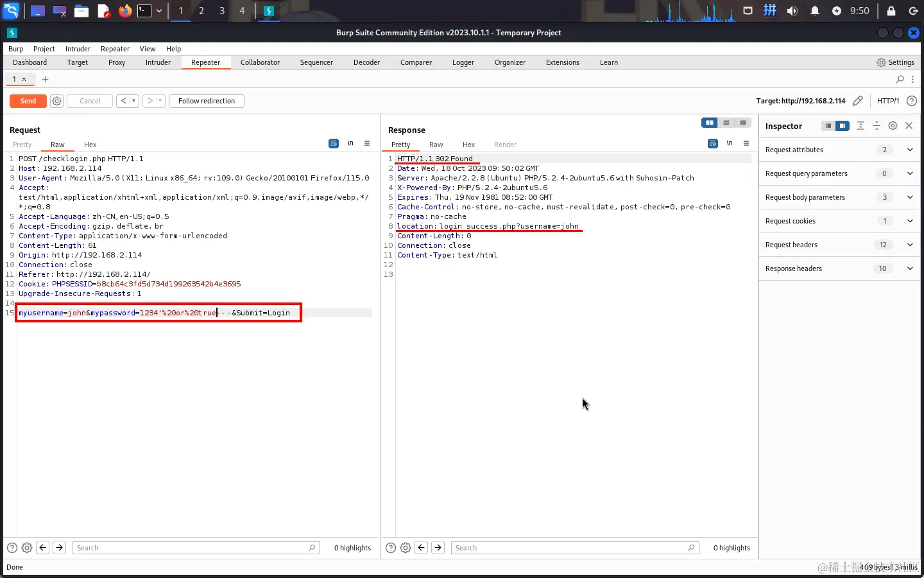The width and height of the screenshot is (924, 578).
Task: Close the Inspector panel
Action: (x=909, y=126)
